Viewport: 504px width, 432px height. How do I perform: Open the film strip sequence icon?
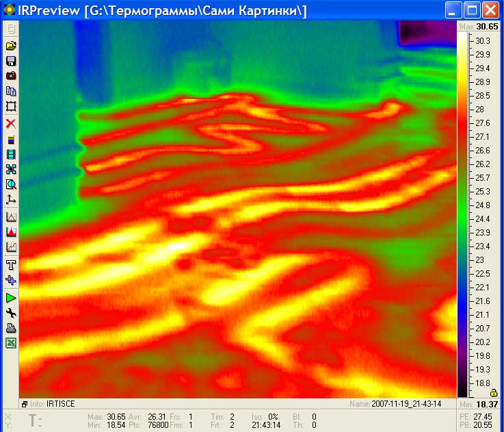(x=11, y=154)
